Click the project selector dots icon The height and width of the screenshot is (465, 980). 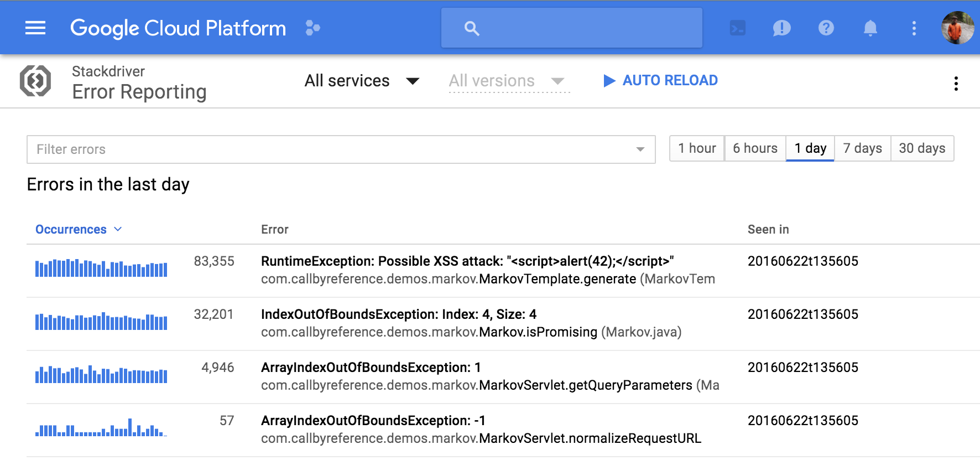pyautogui.click(x=312, y=28)
